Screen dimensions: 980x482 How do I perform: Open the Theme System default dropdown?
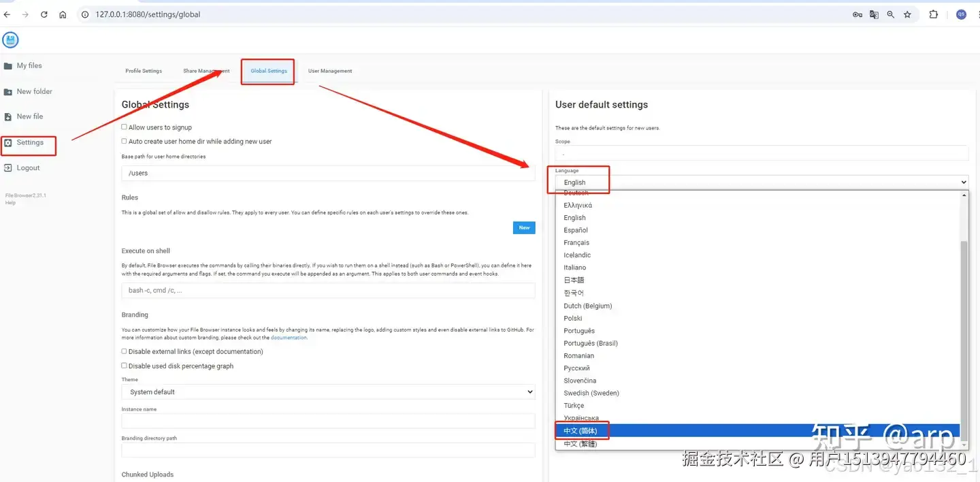pos(328,392)
